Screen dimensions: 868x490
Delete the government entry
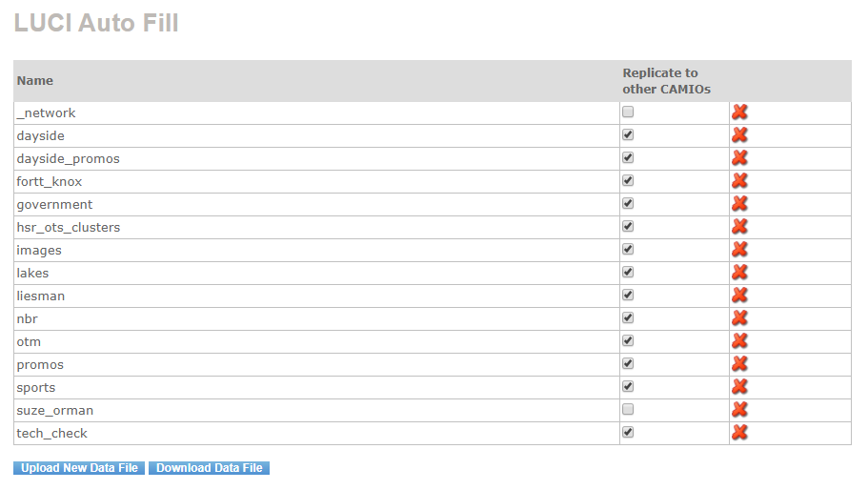click(x=739, y=204)
